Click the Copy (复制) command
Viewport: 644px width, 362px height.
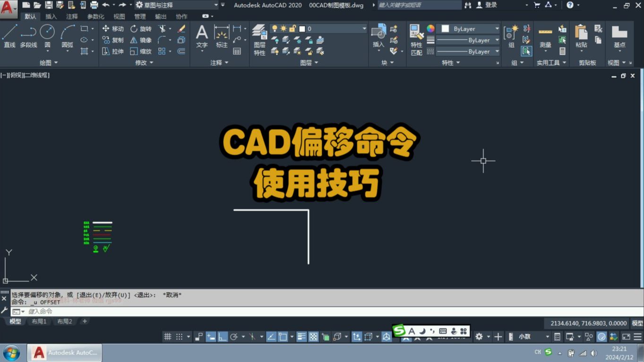tap(113, 40)
